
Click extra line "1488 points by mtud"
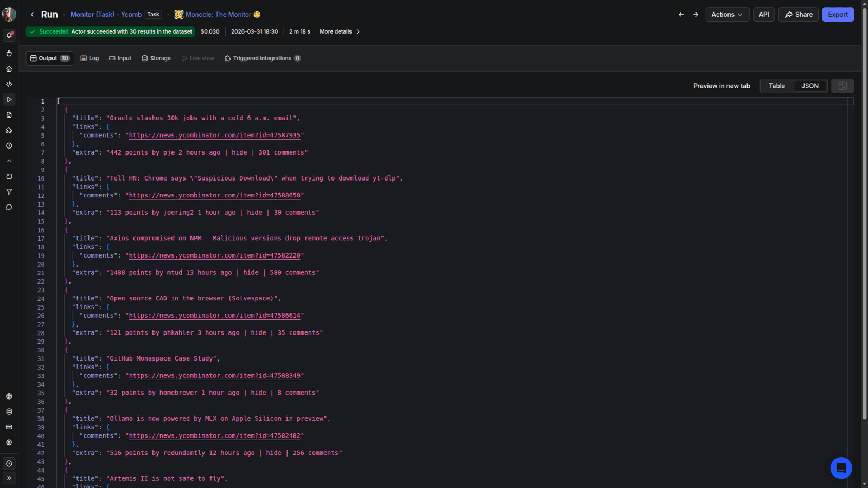point(195,273)
